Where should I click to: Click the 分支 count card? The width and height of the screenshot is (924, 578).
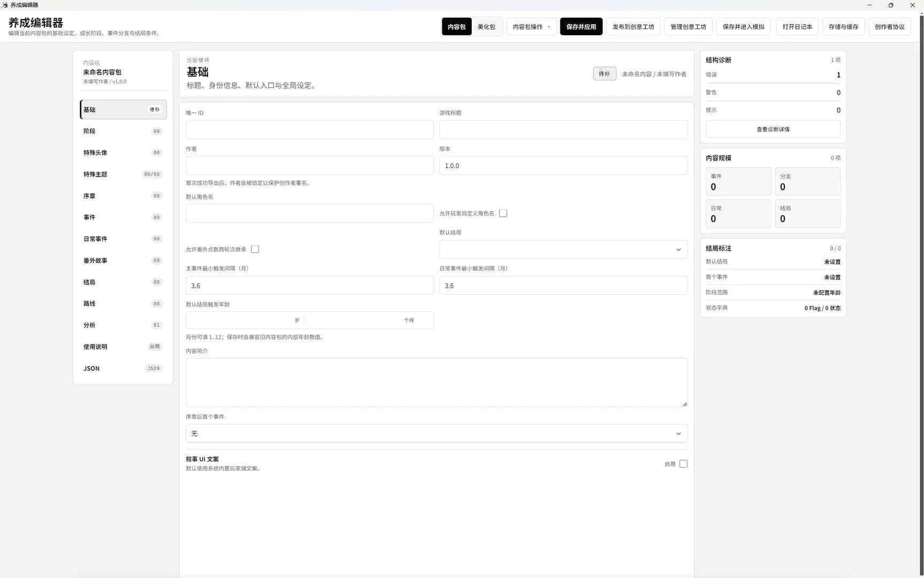(807, 182)
